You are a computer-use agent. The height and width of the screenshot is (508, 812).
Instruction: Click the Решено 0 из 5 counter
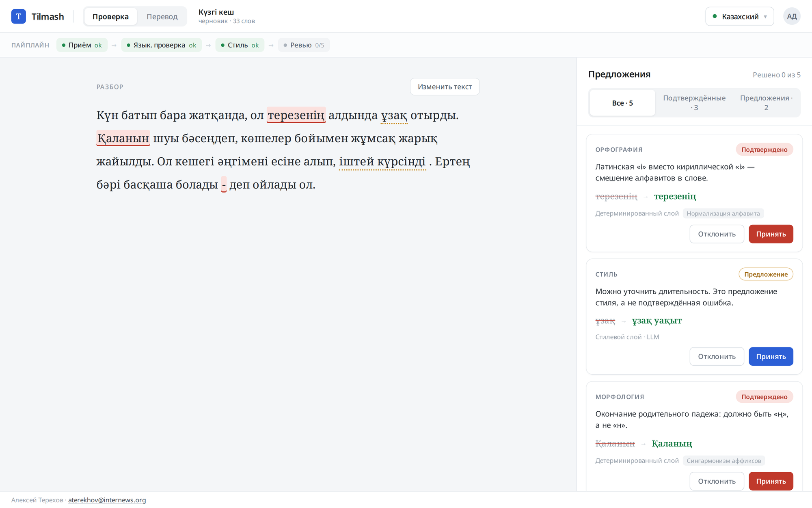point(776,75)
